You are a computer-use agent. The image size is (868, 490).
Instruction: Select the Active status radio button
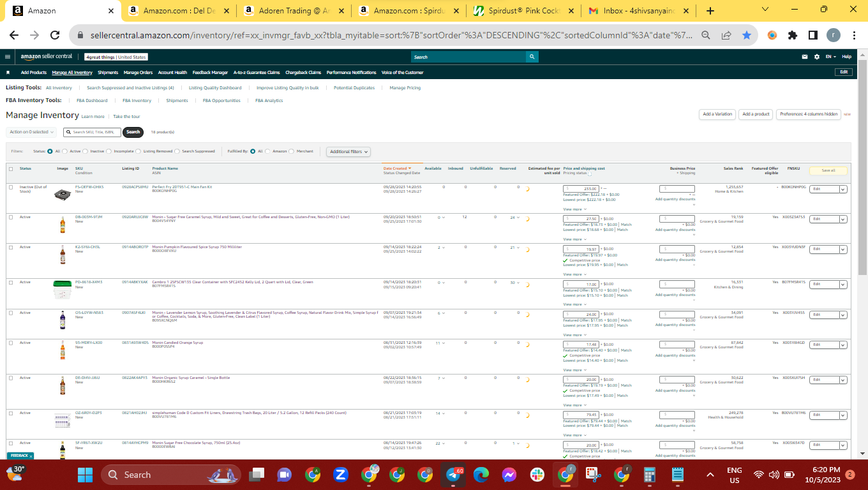[x=66, y=151]
